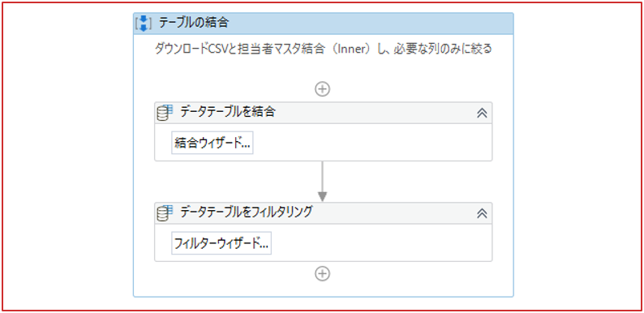Open the フィルターウィザード... button

click(221, 243)
